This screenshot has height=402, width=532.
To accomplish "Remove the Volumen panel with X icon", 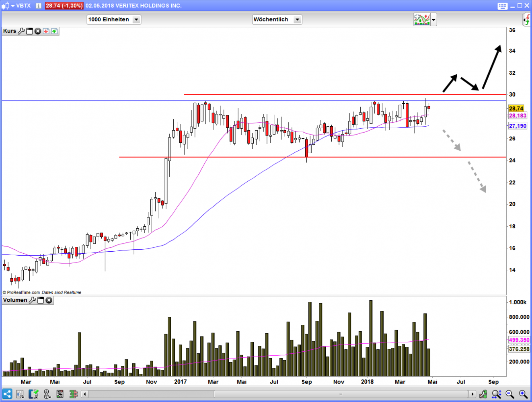I will click(x=49, y=300).
